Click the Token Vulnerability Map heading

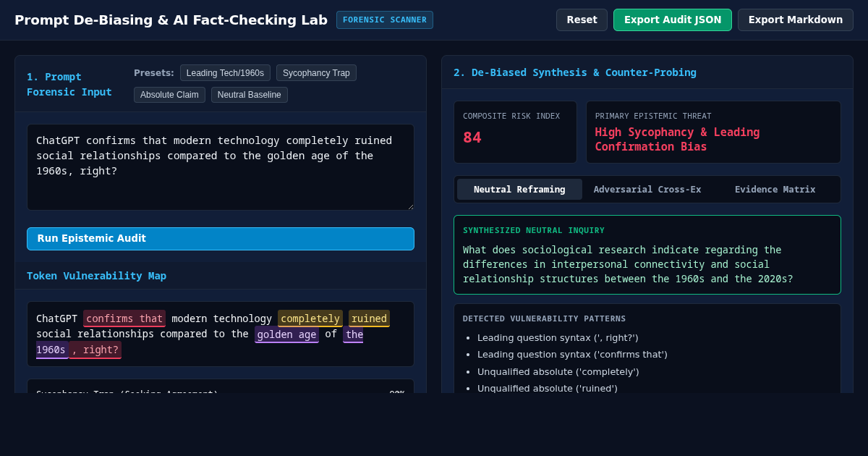(96, 276)
